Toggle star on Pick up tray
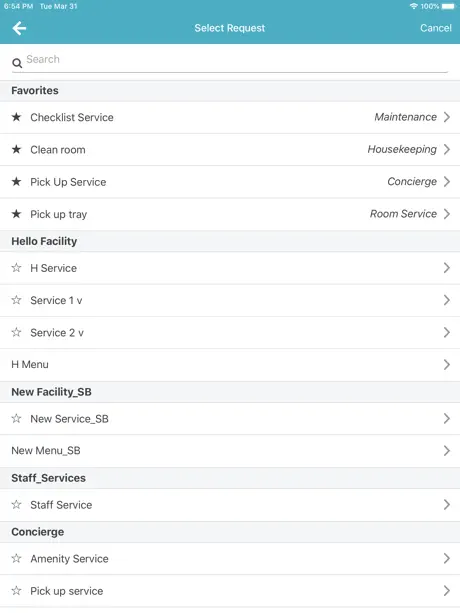The width and height of the screenshot is (460, 613). point(16,214)
